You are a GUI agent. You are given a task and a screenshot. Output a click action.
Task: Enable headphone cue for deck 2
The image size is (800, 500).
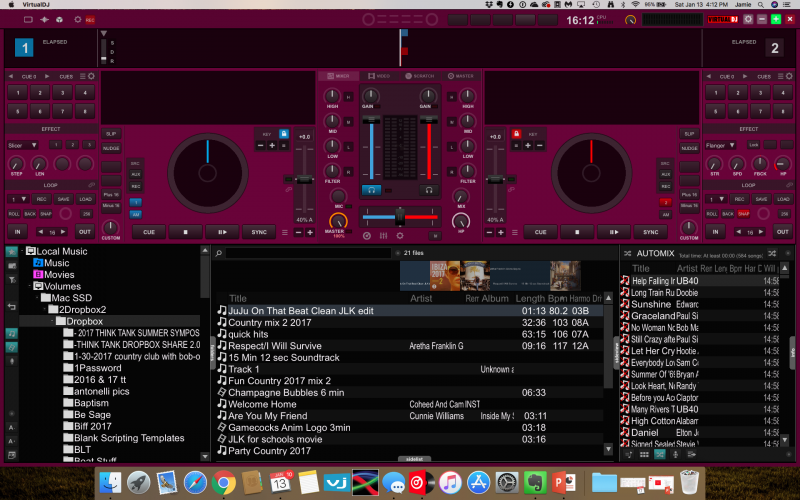tap(429, 190)
